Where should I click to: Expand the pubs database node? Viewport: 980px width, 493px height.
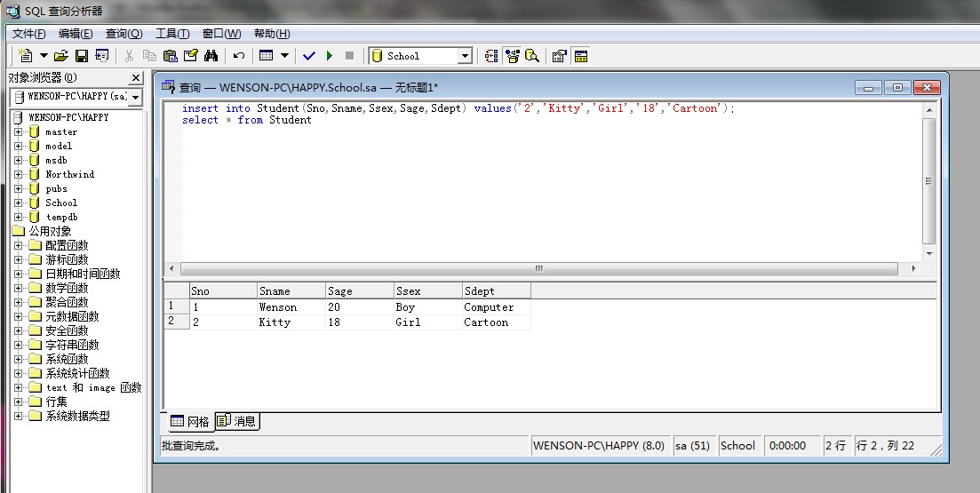click(x=18, y=188)
